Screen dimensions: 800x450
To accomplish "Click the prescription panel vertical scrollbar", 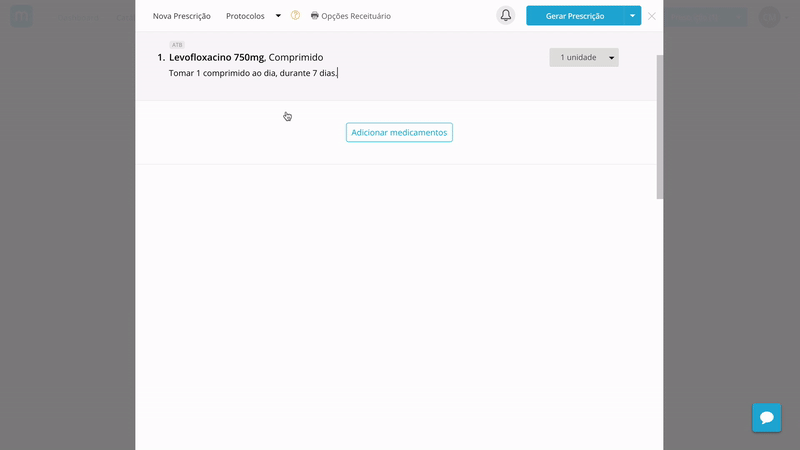I will 660,127.
